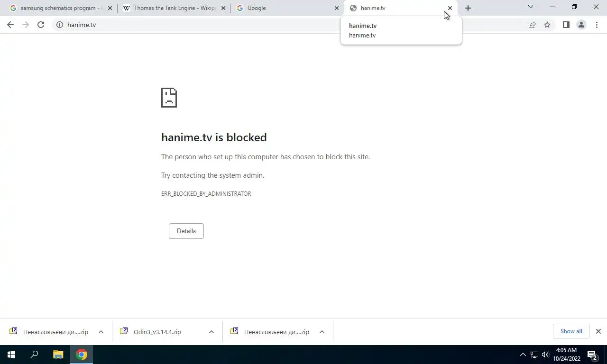The height and width of the screenshot is (364, 607).
Task: Close the Google tab
Action: click(337, 8)
